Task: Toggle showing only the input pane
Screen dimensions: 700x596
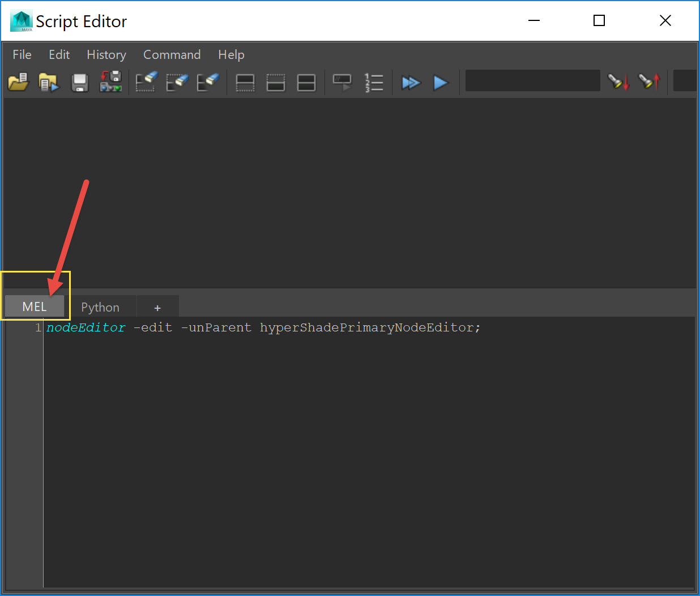Action: point(276,83)
